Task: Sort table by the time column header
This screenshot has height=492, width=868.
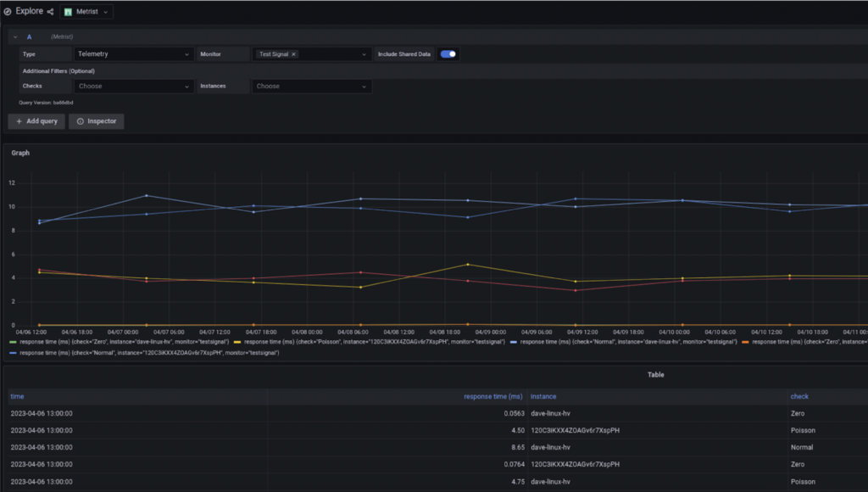Action: 17,396
